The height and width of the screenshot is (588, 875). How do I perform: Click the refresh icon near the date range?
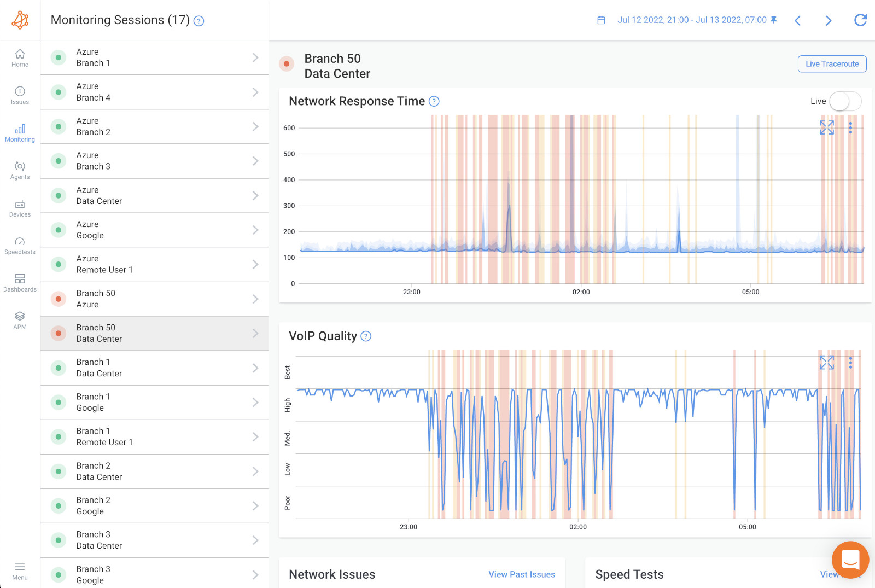(860, 20)
